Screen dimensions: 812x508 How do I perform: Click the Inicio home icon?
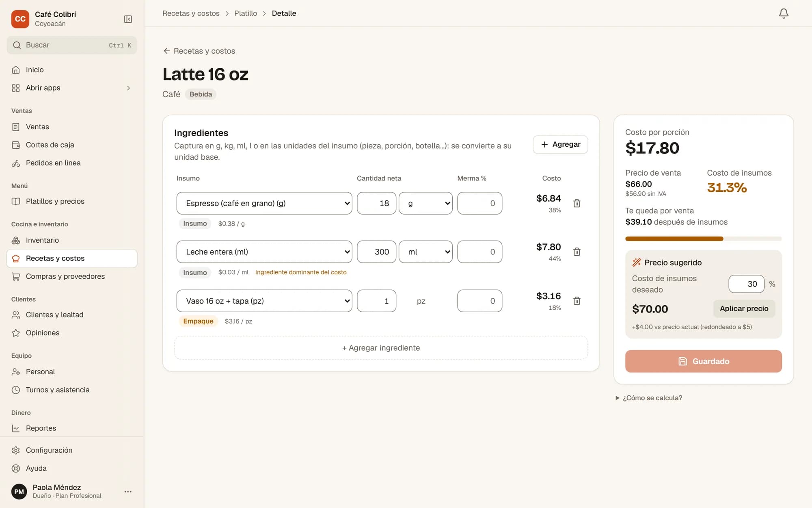pyautogui.click(x=16, y=70)
